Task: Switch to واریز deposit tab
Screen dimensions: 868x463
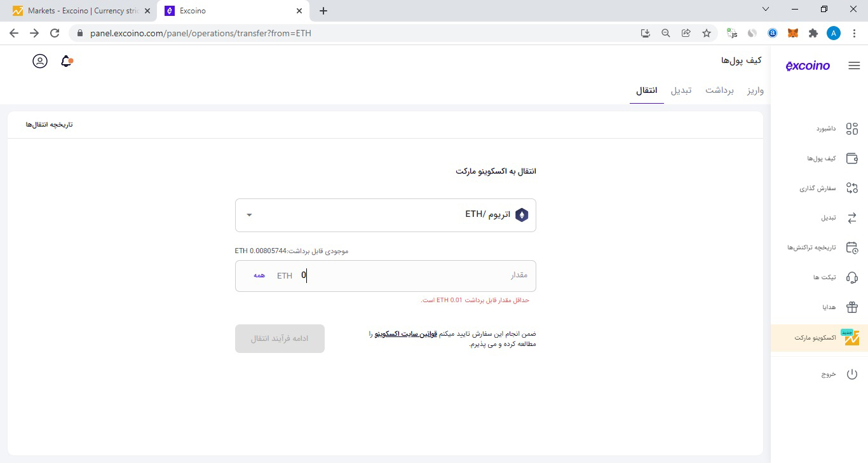Action: [756, 90]
